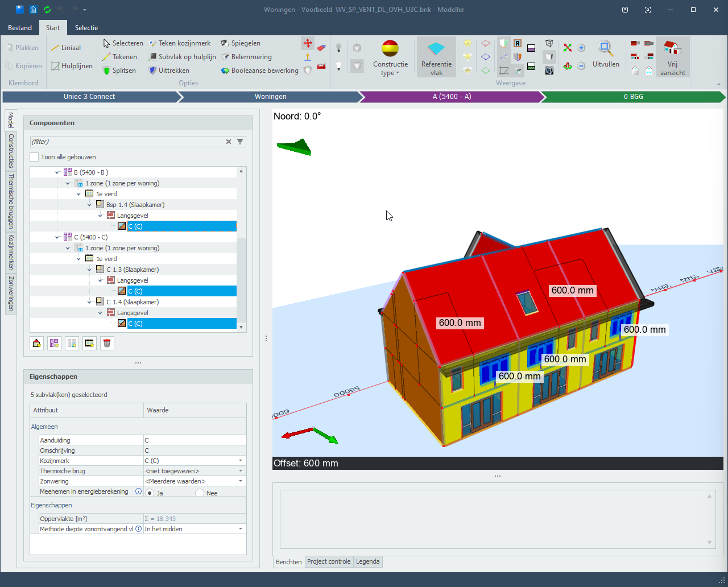
Task: Enable Toon alle gebouwen checkbox
Action: click(35, 157)
